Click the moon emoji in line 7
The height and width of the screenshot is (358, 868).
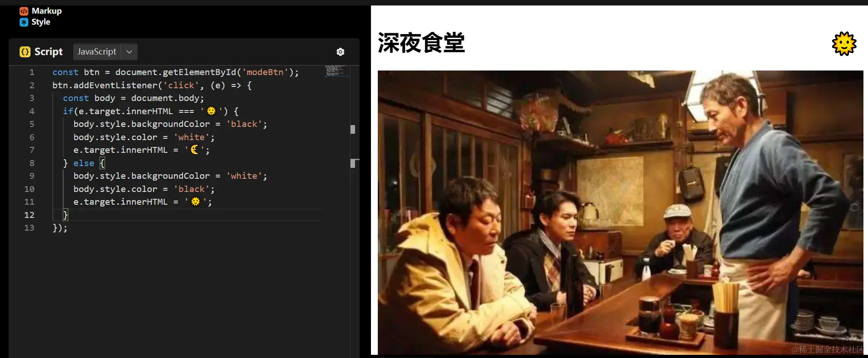(194, 150)
